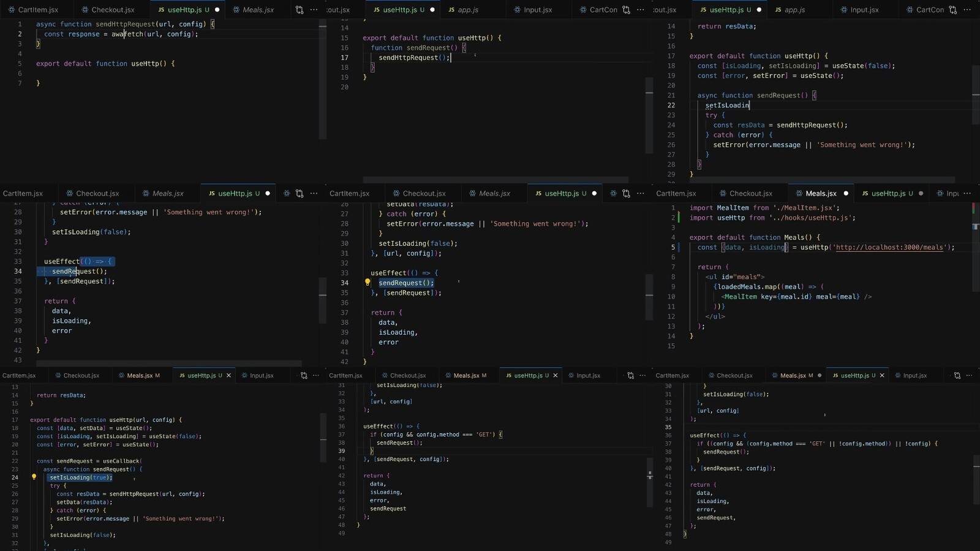Open More Actions menu in top-left editor

pyautogui.click(x=314, y=10)
